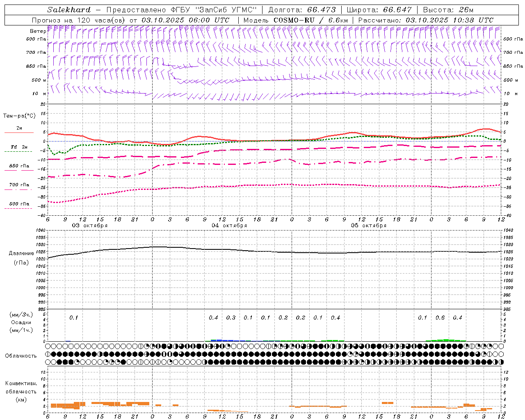Click the '(мм/1ч.)' precipitation unit label
The height and width of the screenshot is (420, 525).
(x=21, y=330)
